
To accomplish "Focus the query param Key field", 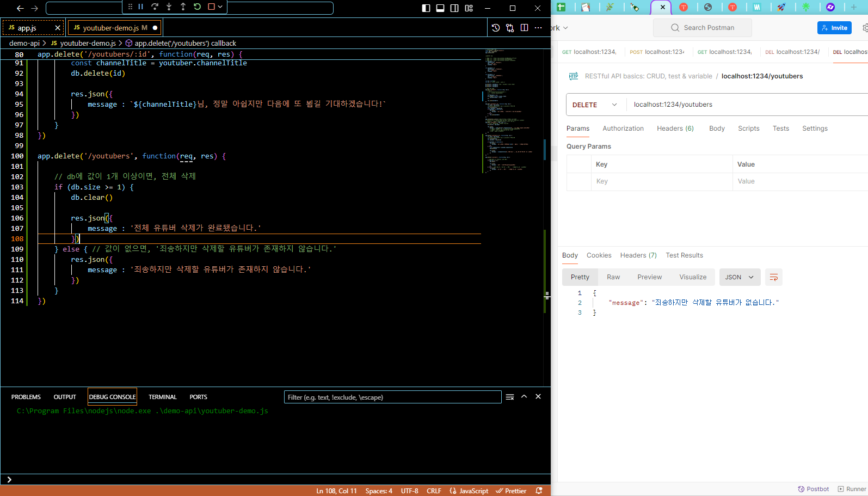I will (662, 181).
